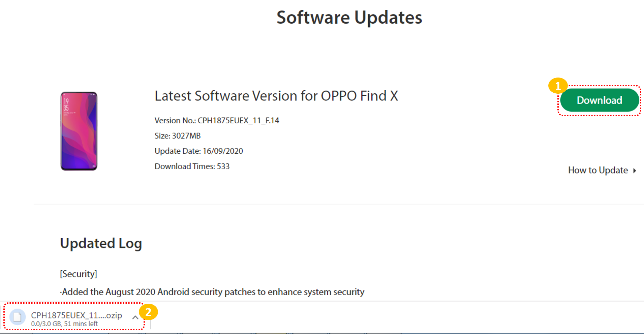Select the [Security] label

[79, 274]
